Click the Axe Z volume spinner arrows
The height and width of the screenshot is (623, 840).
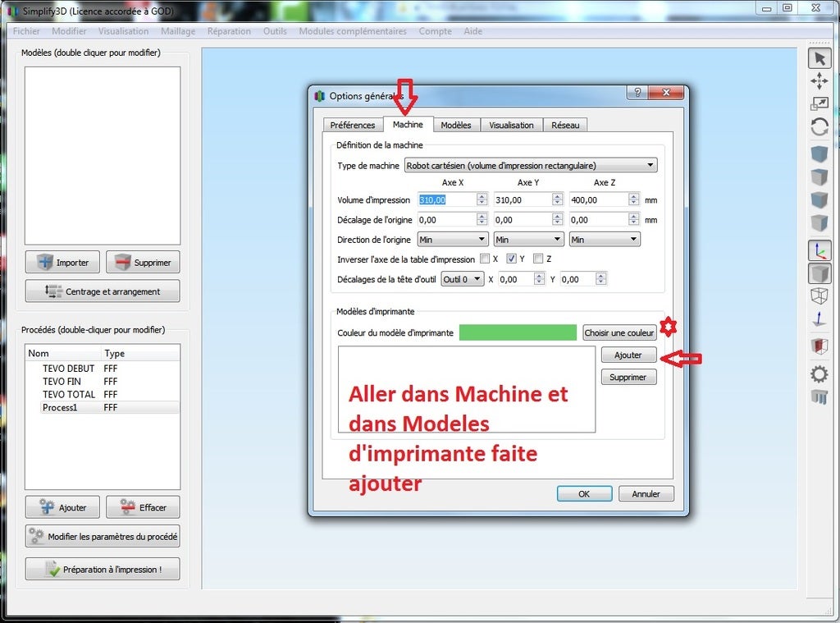(634, 199)
